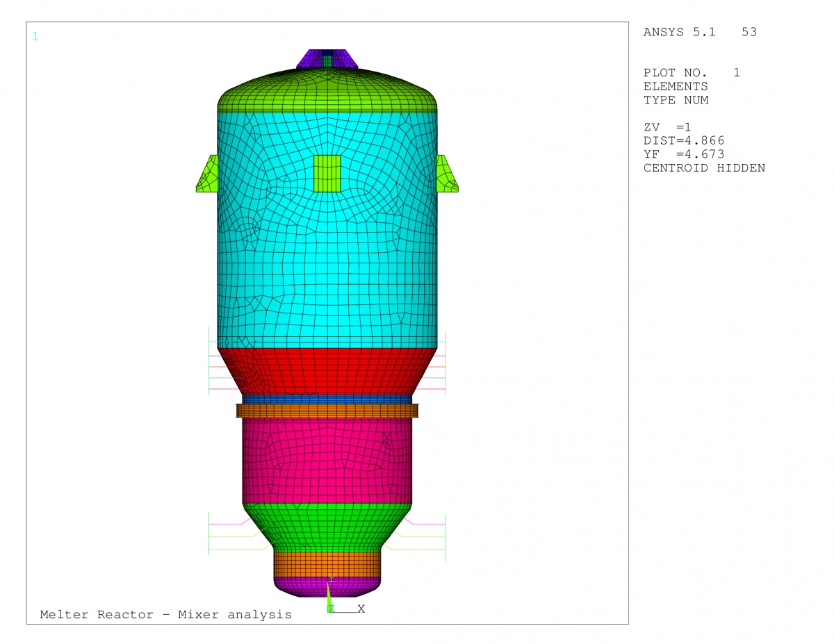Viewport: 834px width, 644px height.
Task: Select the red conical transition section
Action: (x=327, y=372)
